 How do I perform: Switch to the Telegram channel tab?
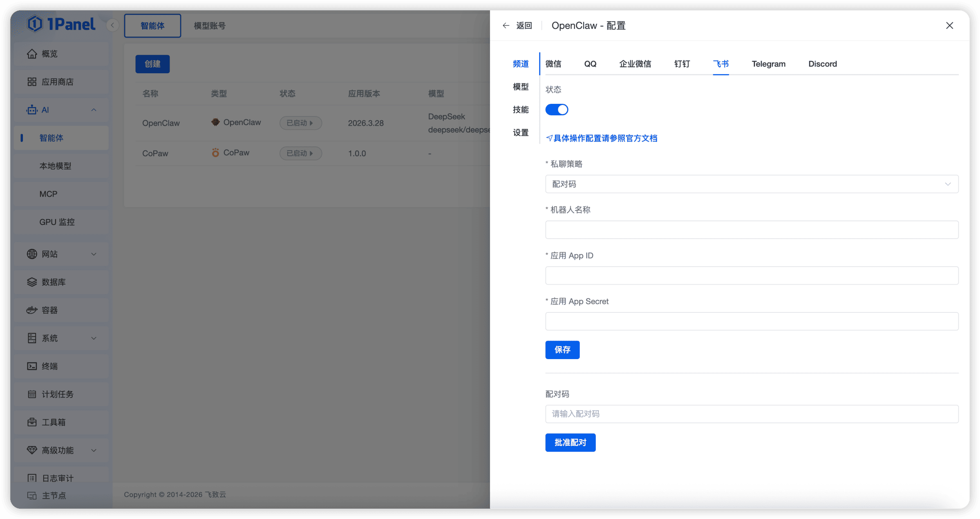768,64
